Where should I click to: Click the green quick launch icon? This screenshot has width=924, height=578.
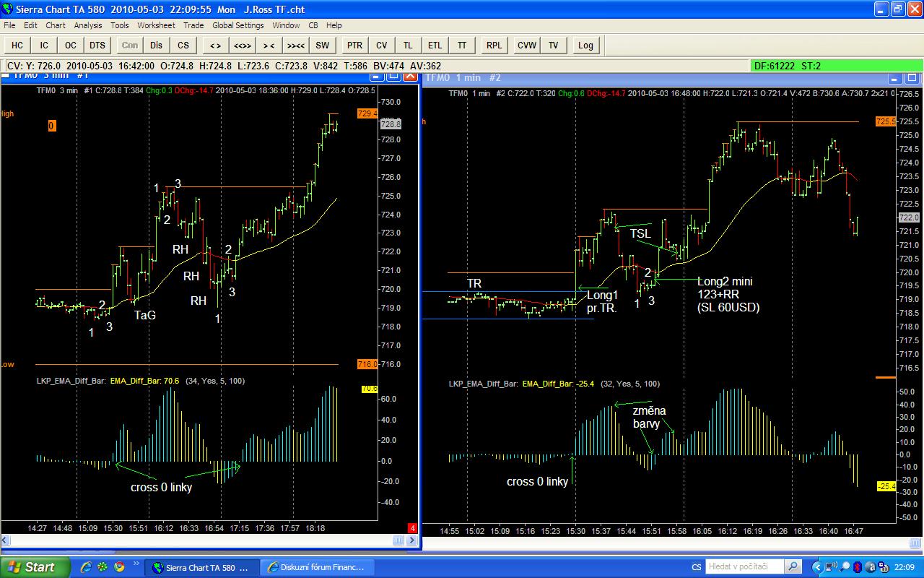click(x=103, y=567)
